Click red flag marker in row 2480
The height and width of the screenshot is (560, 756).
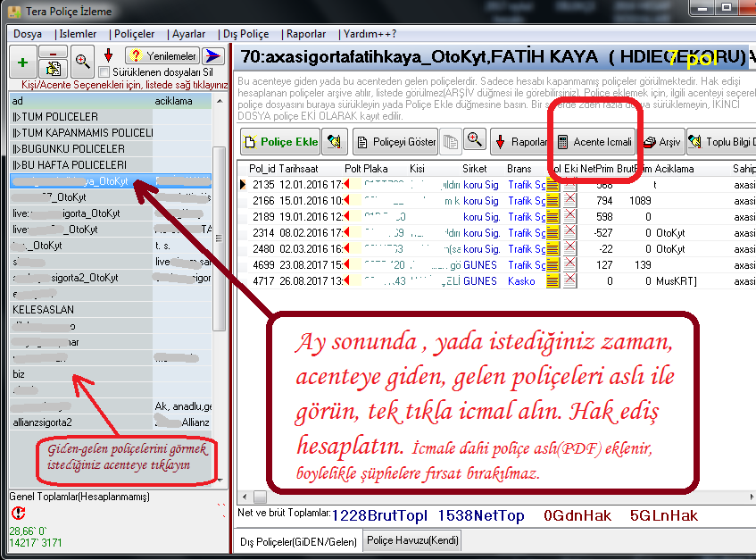[x=346, y=249]
